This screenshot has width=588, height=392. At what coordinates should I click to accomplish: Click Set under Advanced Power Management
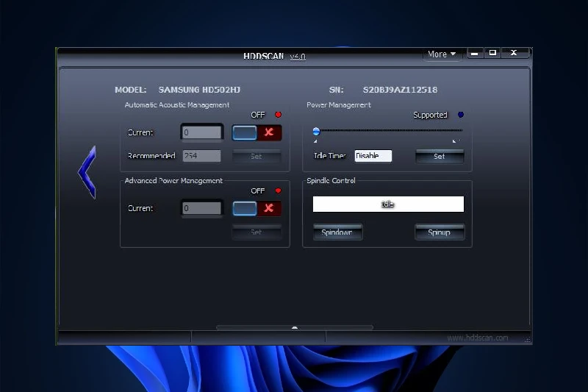click(257, 232)
